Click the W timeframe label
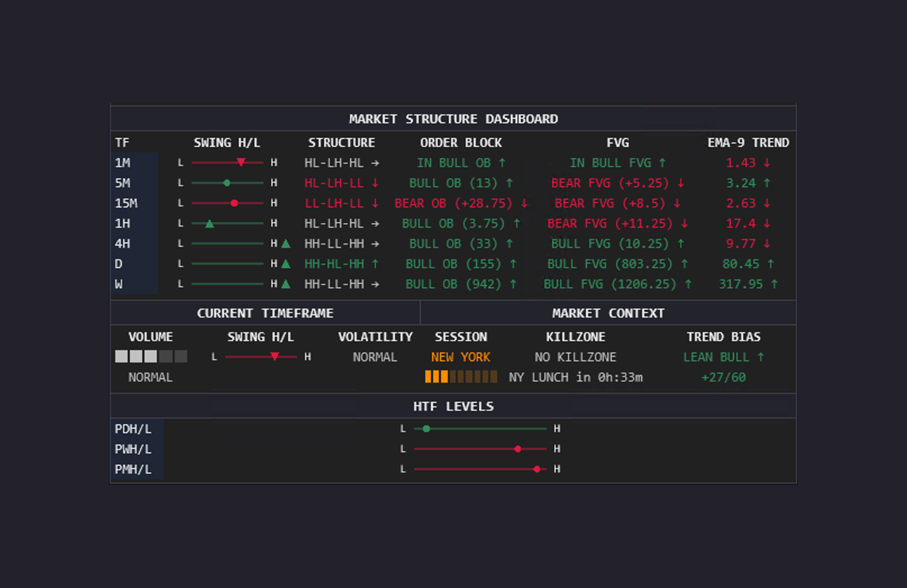 click(x=119, y=284)
